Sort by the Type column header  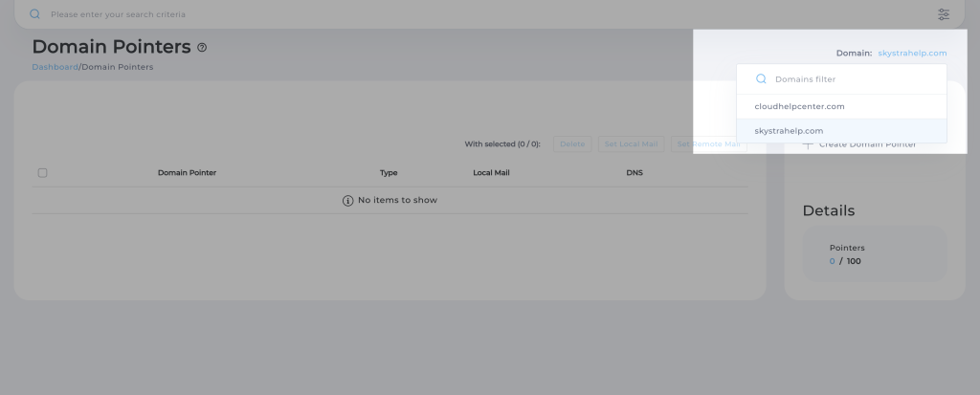(389, 173)
